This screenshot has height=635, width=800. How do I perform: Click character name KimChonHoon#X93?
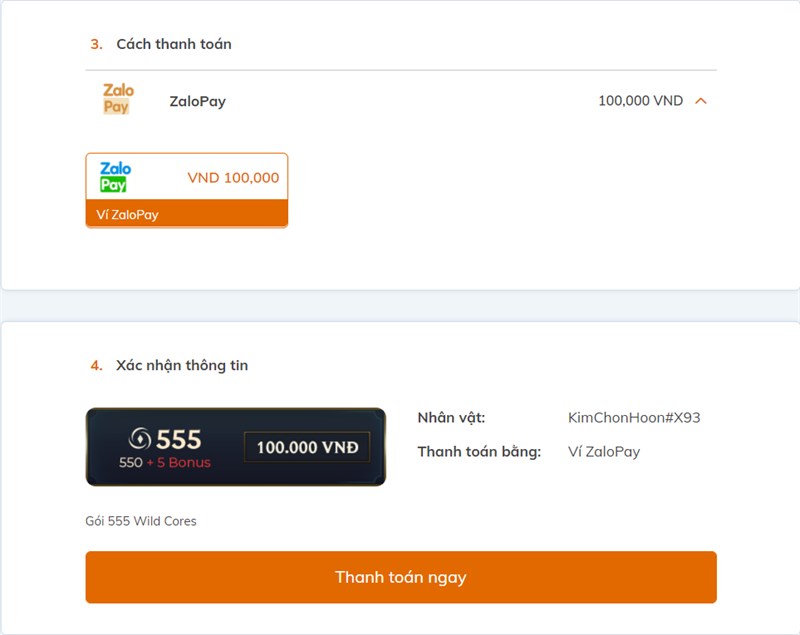(634, 418)
